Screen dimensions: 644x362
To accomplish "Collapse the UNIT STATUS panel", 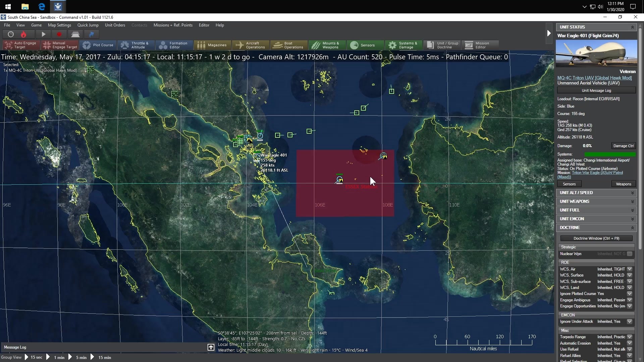I will tap(632, 27).
